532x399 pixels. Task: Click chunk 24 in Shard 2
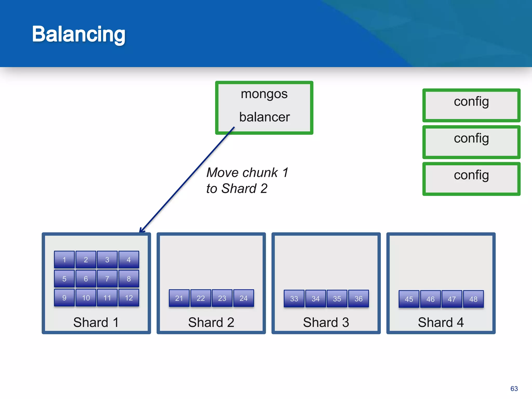(243, 298)
